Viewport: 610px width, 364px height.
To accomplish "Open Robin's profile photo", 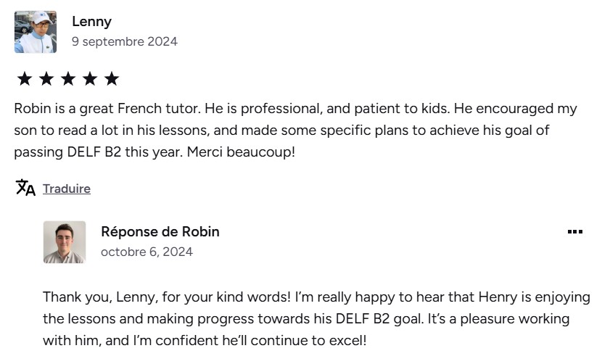I will click(x=64, y=242).
